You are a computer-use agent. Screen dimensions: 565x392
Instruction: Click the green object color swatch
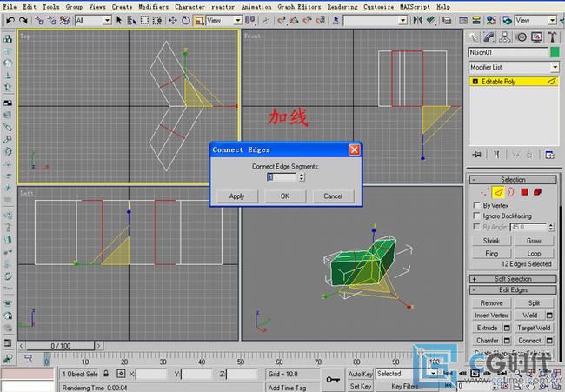click(555, 53)
